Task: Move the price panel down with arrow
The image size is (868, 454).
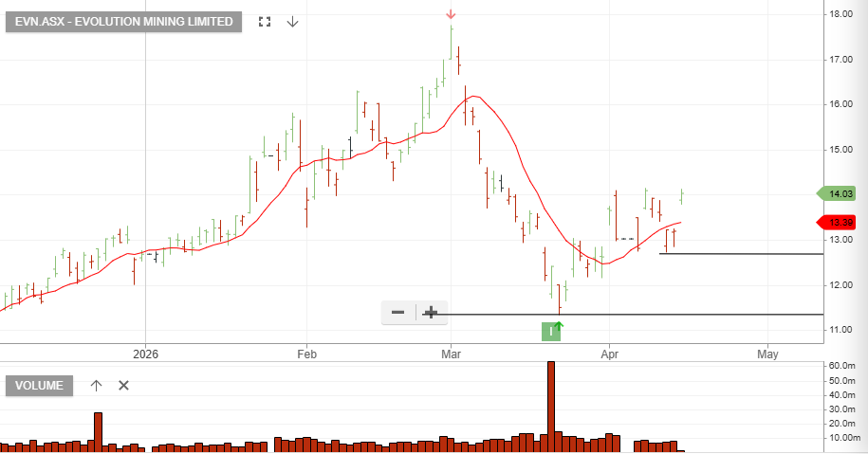Action: [293, 22]
